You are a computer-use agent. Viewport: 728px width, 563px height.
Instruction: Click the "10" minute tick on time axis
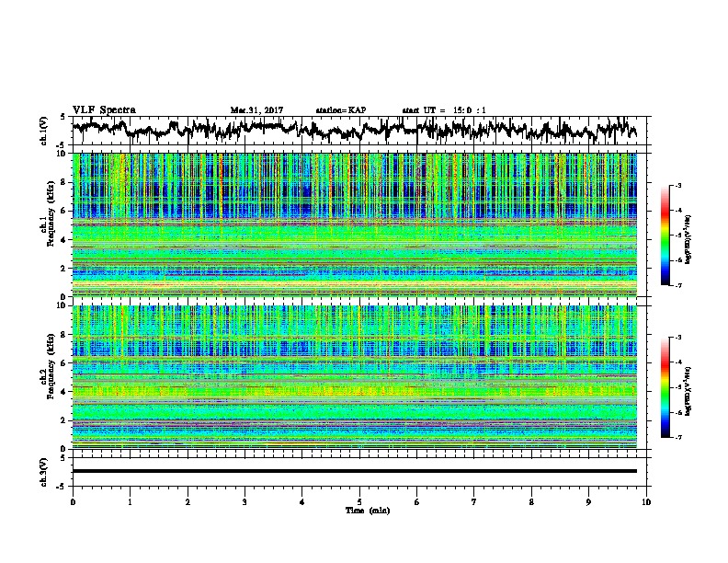click(x=646, y=502)
